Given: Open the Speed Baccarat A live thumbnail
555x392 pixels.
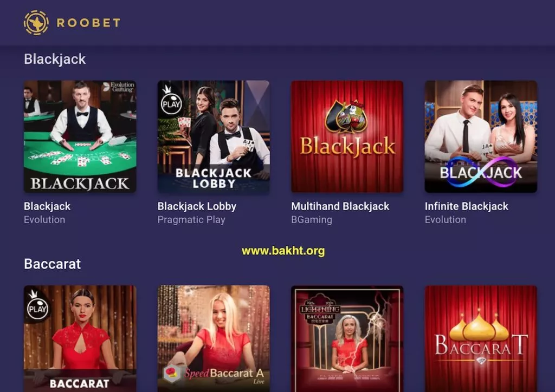Looking at the screenshot, I should tap(214, 338).
